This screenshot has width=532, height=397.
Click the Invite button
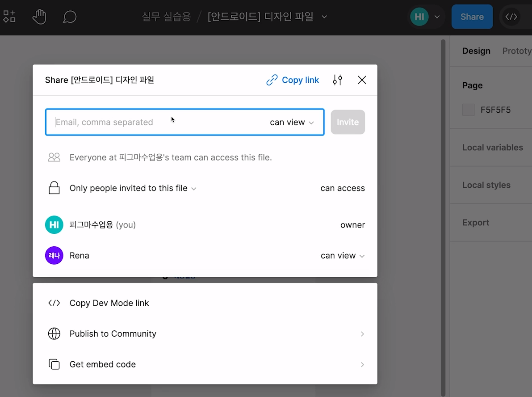pyautogui.click(x=348, y=122)
